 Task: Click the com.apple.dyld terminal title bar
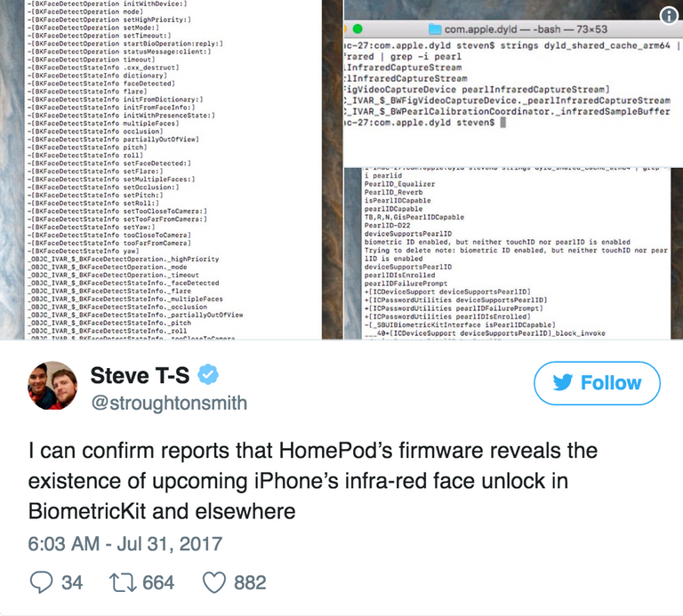click(513, 29)
